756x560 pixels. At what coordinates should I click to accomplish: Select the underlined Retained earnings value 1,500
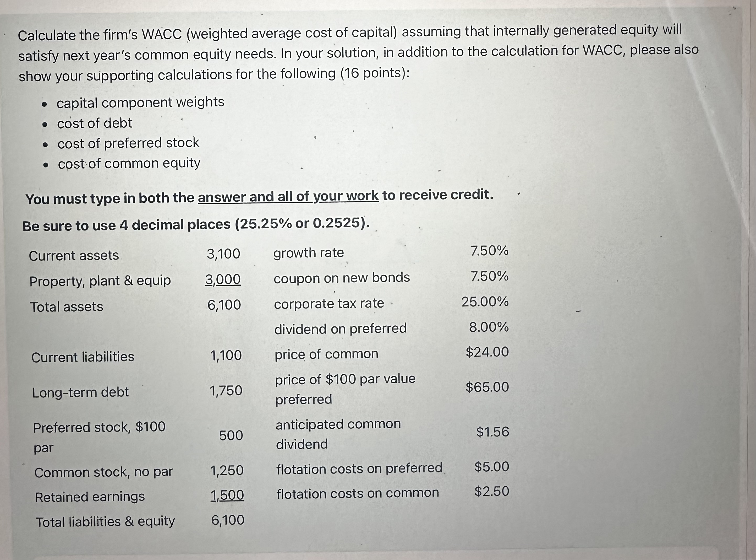[227, 496]
